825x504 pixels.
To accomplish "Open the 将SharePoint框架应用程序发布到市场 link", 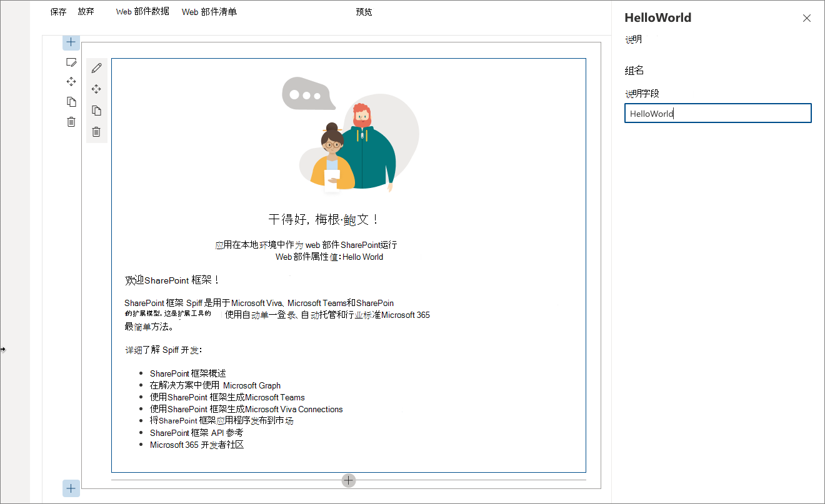I will [x=221, y=421].
